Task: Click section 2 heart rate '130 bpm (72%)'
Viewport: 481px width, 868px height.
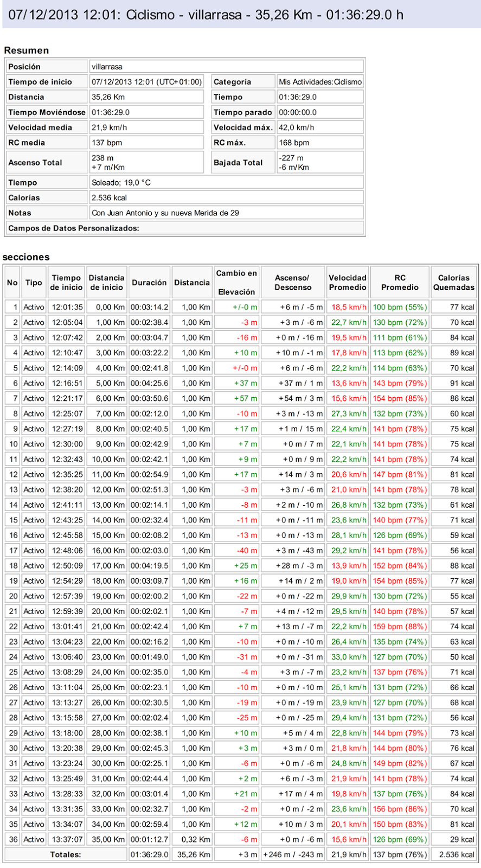Action: pos(400,322)
